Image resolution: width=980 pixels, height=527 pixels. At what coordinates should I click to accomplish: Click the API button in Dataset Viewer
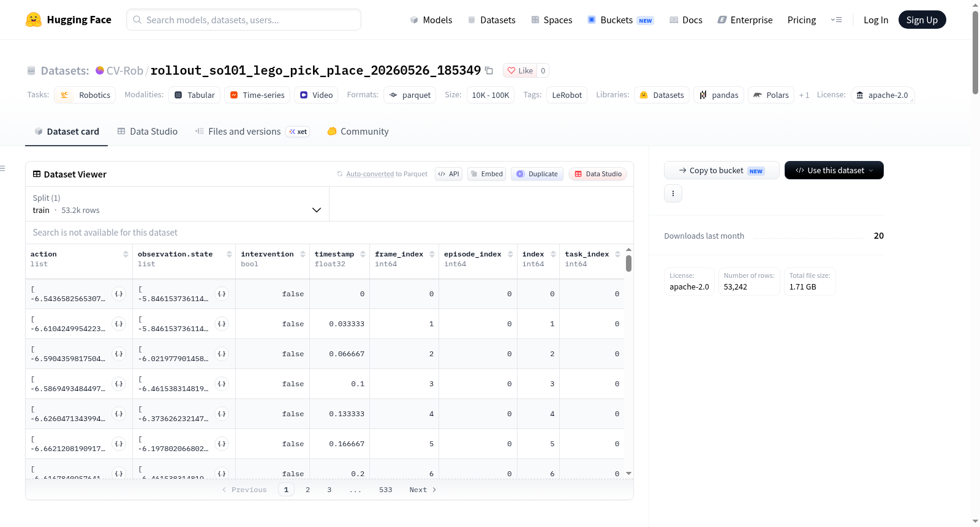coord(448,174)
